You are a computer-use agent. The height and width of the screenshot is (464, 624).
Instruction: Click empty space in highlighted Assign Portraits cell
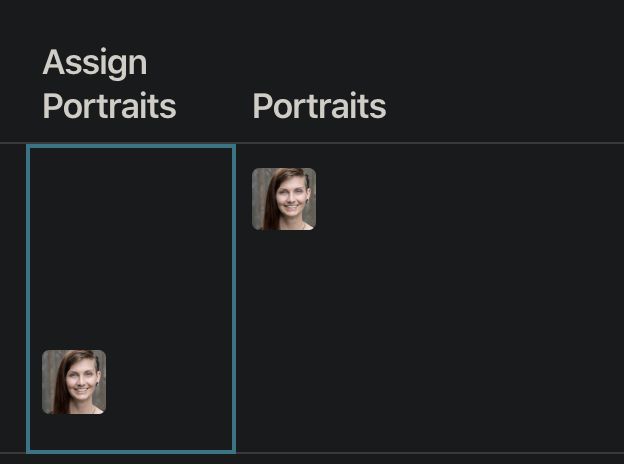[131, 250]
